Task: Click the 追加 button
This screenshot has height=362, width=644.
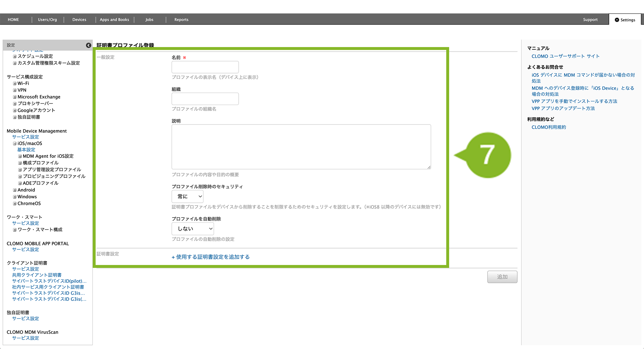Action: [502, 277]
